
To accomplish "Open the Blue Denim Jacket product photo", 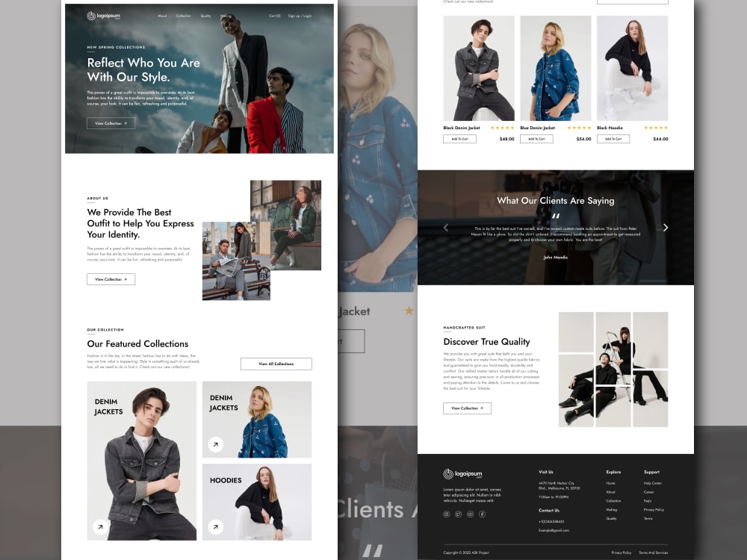I will pyautogui.click(x=556, y=68).
